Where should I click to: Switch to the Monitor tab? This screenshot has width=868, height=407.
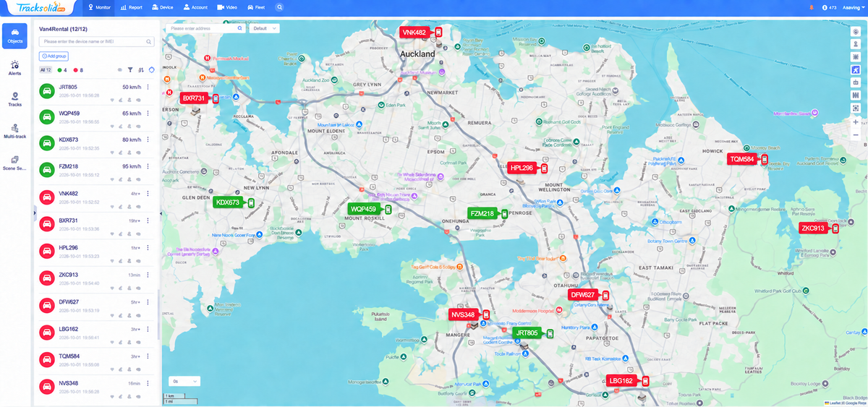pos(101,7)
